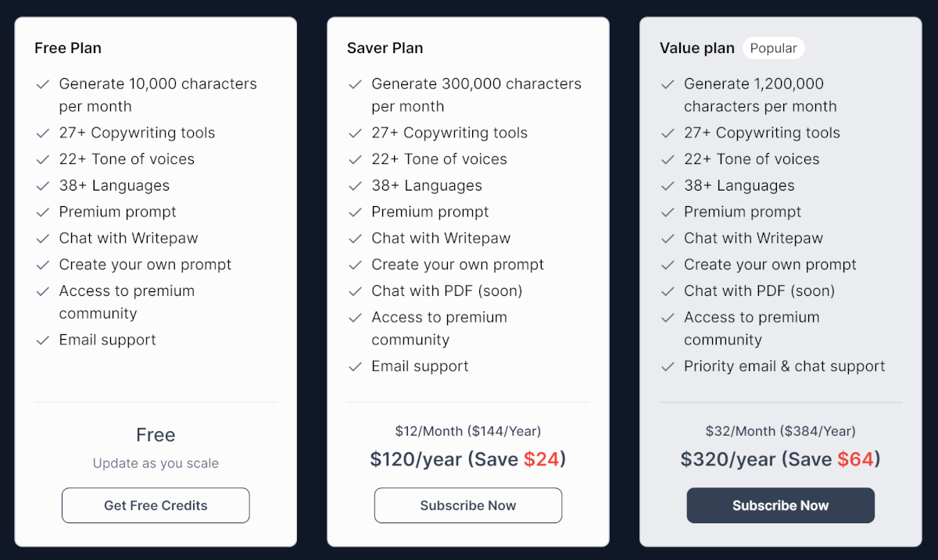Viewport: 938px width, 560px height.
Task: Click the Get Free Credits button
Action: point(156,505)
